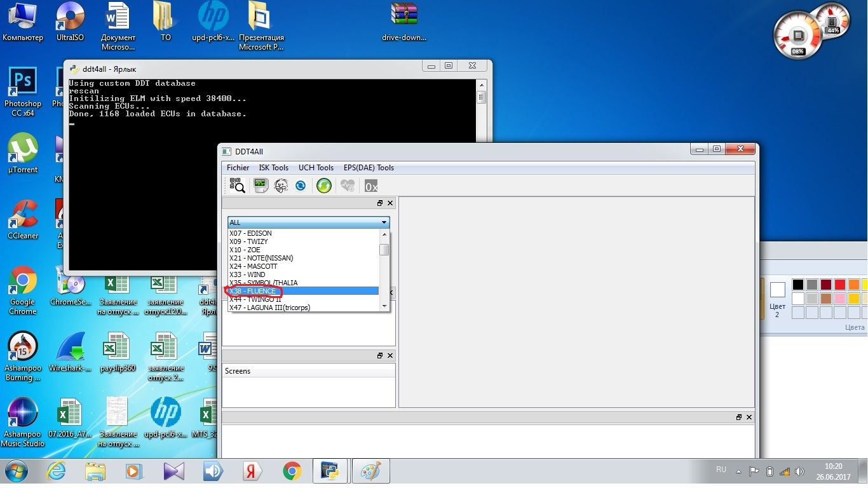This screenshot has width=868, height=488.
Task: Click the UltraISO desktop icon
Action: point(70,22)
